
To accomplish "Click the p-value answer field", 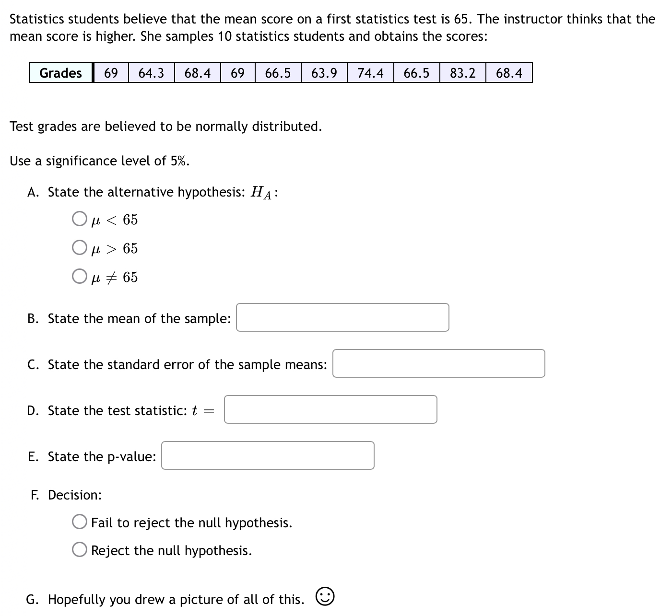I will coord(268,456).
